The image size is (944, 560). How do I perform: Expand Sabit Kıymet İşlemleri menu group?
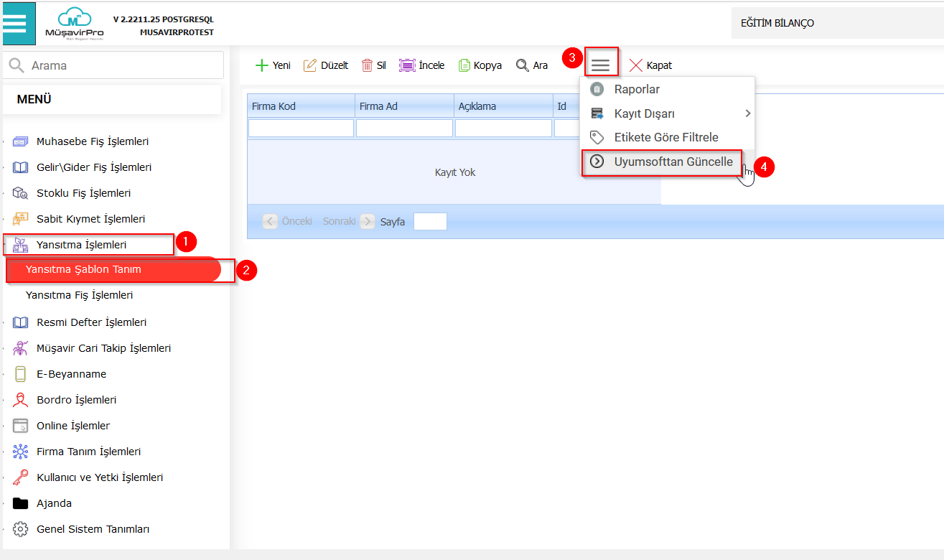91,219
